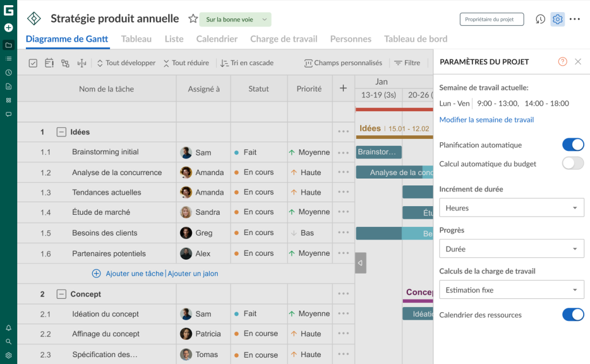Click Tout réduire to collapse all
Viewport: 590px width, 364px height.
tap(186, 63)
